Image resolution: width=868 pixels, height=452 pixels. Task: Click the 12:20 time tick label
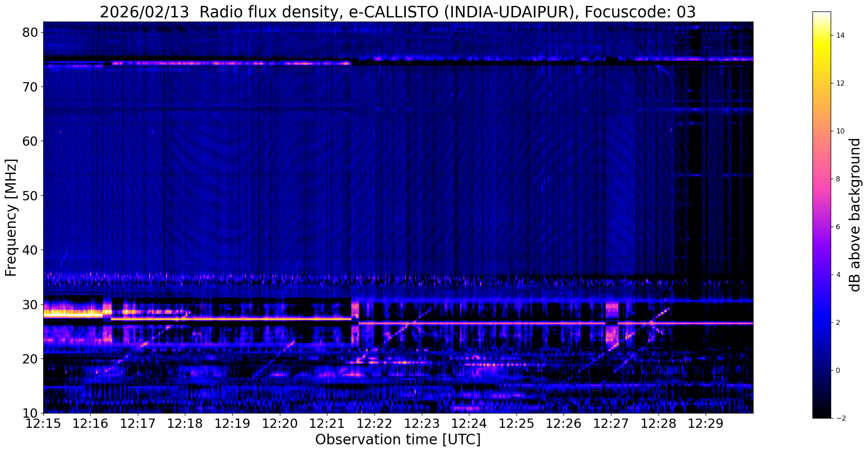coord(280,424)
